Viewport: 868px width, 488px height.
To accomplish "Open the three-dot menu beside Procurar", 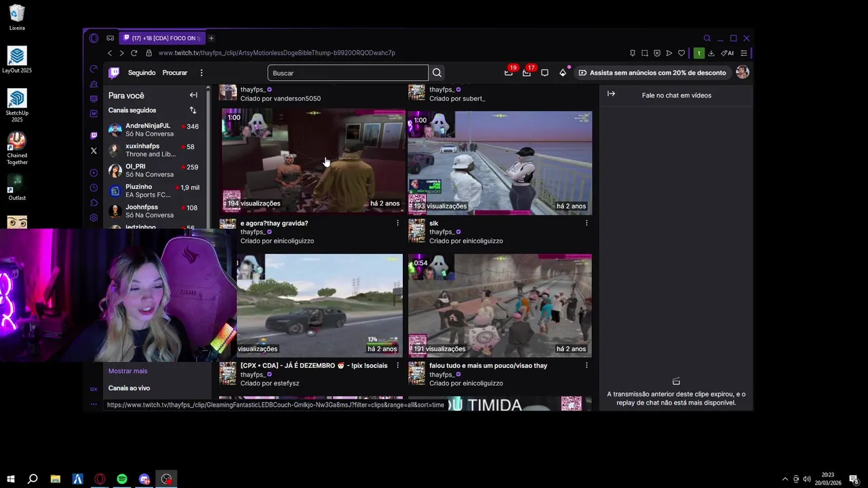I will tap(201, 73).
